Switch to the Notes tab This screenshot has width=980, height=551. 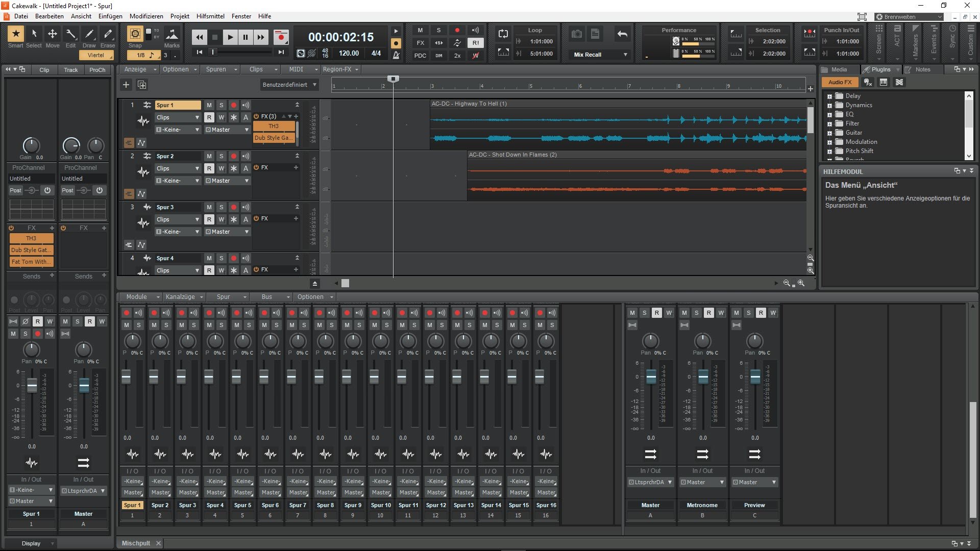pyautogui.click(x=922, y=69)
